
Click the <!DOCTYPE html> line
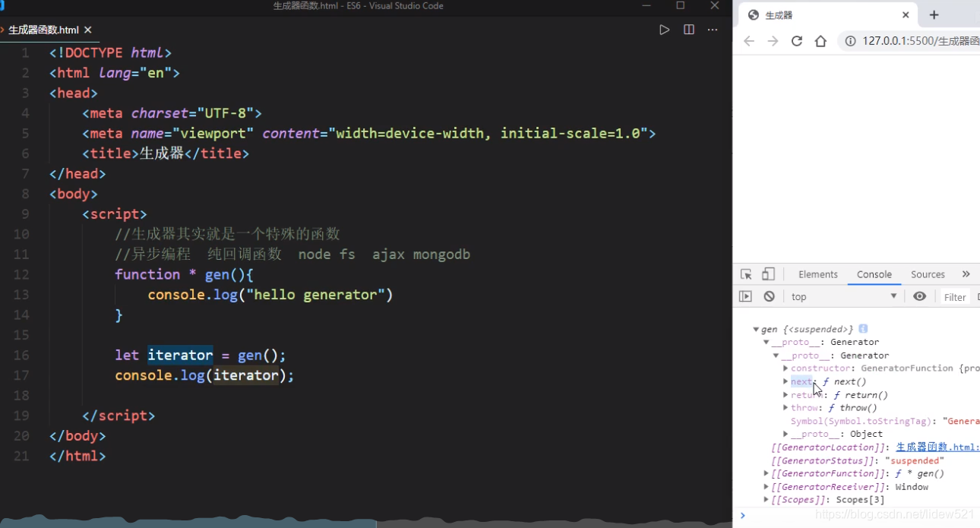pos(110,53)
